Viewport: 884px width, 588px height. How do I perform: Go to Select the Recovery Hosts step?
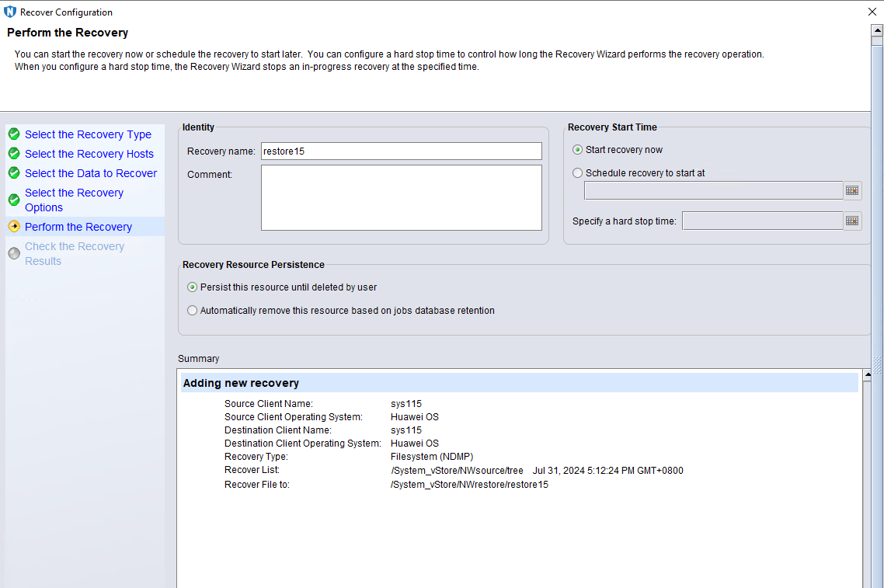tap(89, 154)
